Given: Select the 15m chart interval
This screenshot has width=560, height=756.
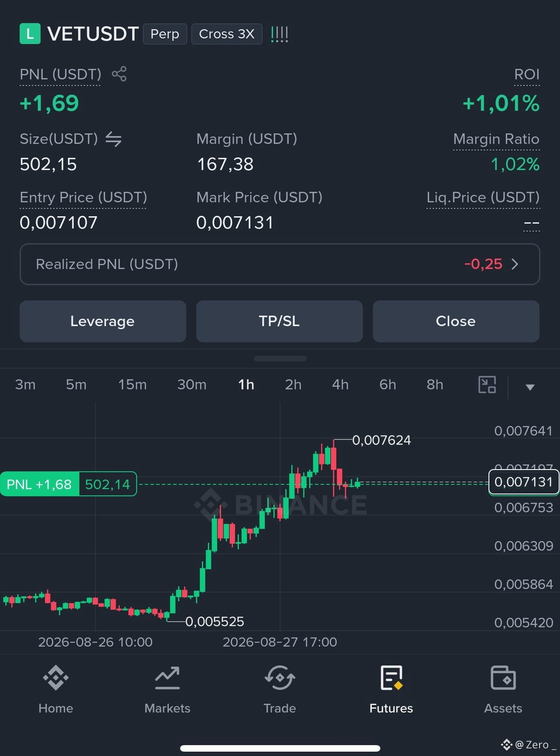Looking at the screenshot, I should click(133, 385).
